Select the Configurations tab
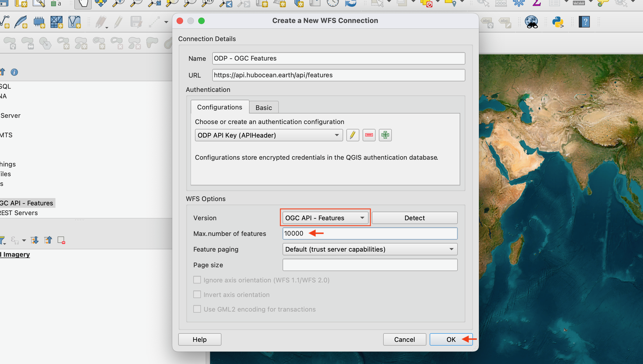This screenshot has height=364, width=643. coord(220,107)
